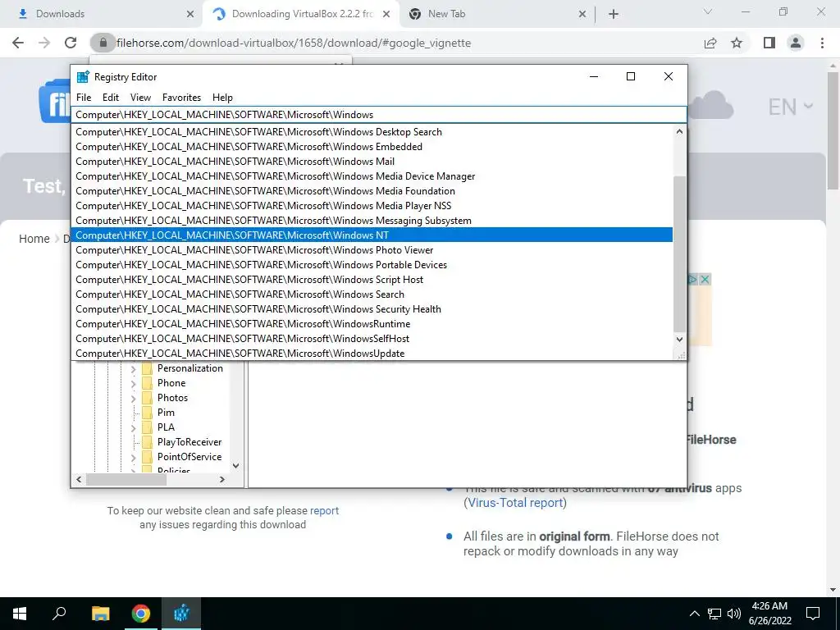Open a new browser tab with plus
This screenshot has height=630, width=840.
pyautogui.click(x=614, y=14)
